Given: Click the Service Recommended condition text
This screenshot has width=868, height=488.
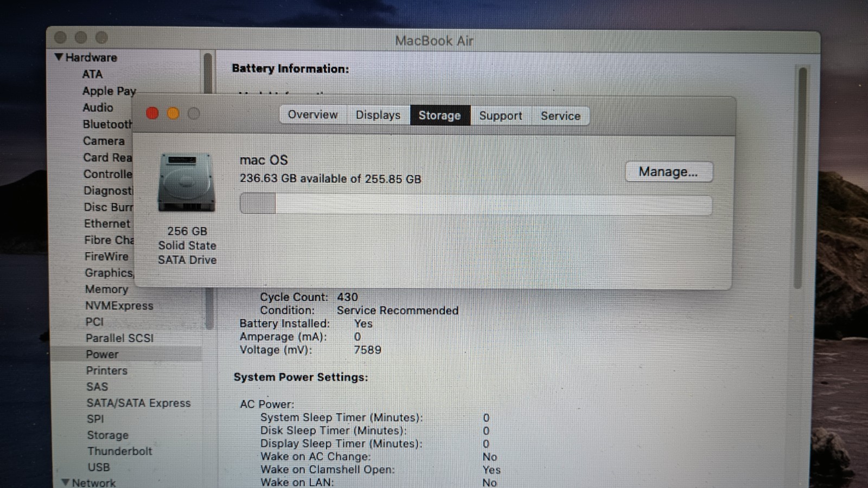Looking at the screenshot, I should pos(398,310).
